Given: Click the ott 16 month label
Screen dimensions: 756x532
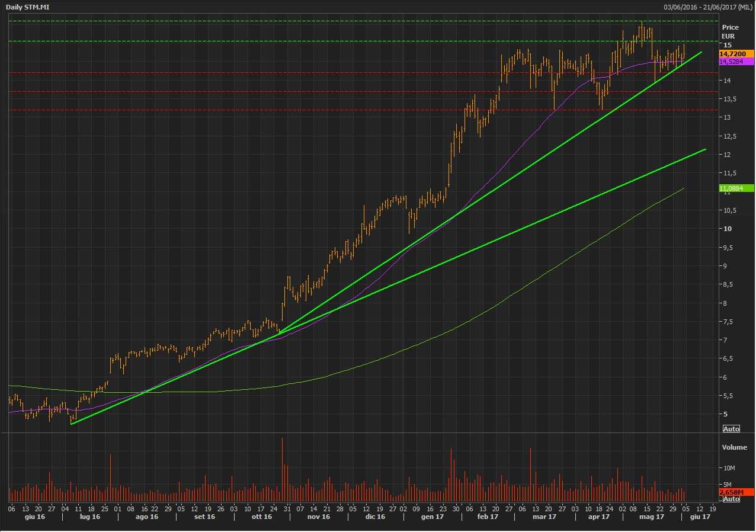Looking at the screenshot, I should 261,517.
